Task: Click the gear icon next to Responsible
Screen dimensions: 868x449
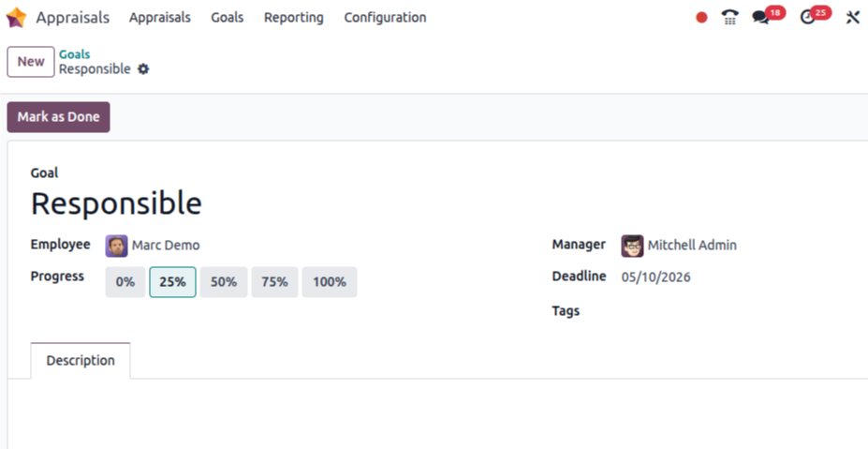Action: (x=143, y=69)
